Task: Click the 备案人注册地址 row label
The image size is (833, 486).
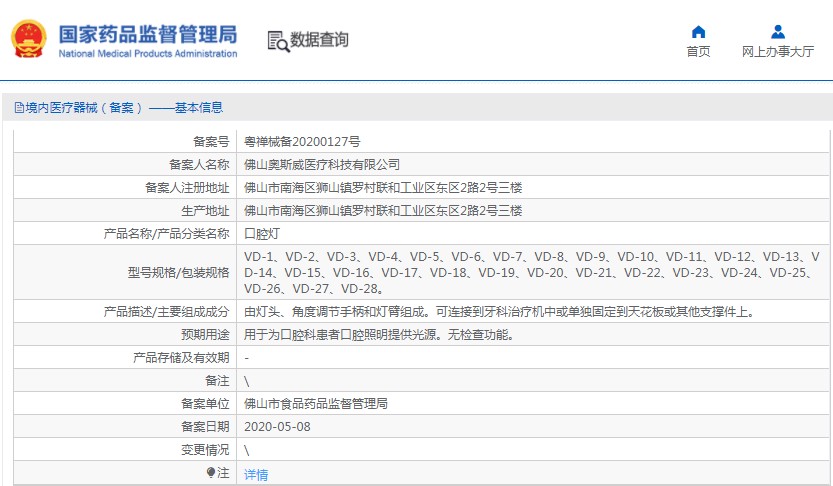Action: point(187,187)
